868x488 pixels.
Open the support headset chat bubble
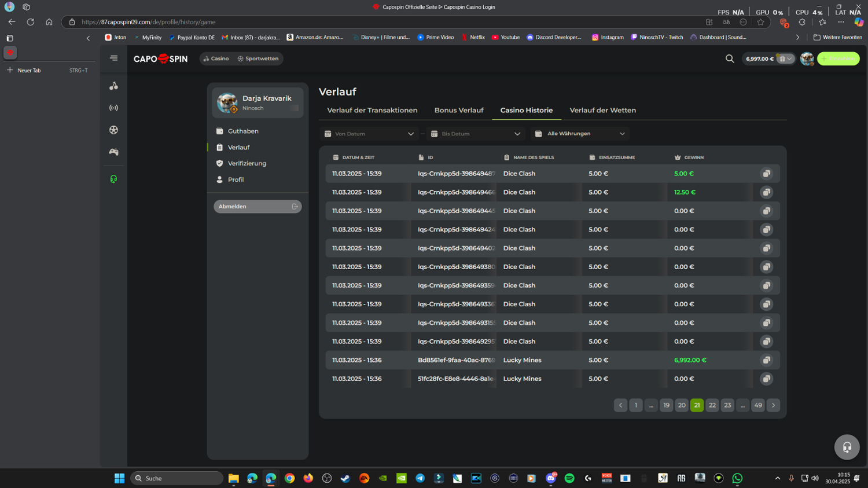click(847, 447)
